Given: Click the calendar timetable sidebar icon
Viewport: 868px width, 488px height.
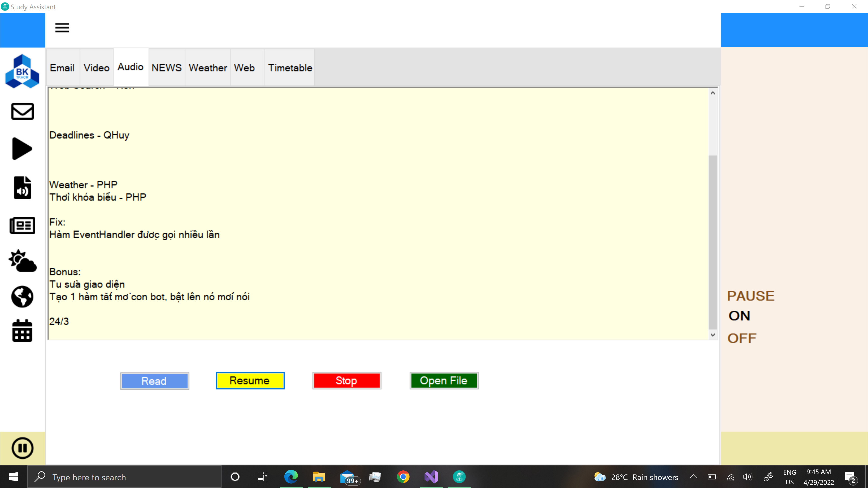Looking at the screenshot, I should point(22,331).
